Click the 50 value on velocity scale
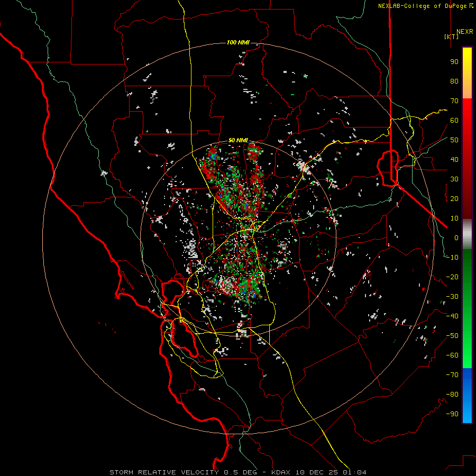 click(454, 140)
